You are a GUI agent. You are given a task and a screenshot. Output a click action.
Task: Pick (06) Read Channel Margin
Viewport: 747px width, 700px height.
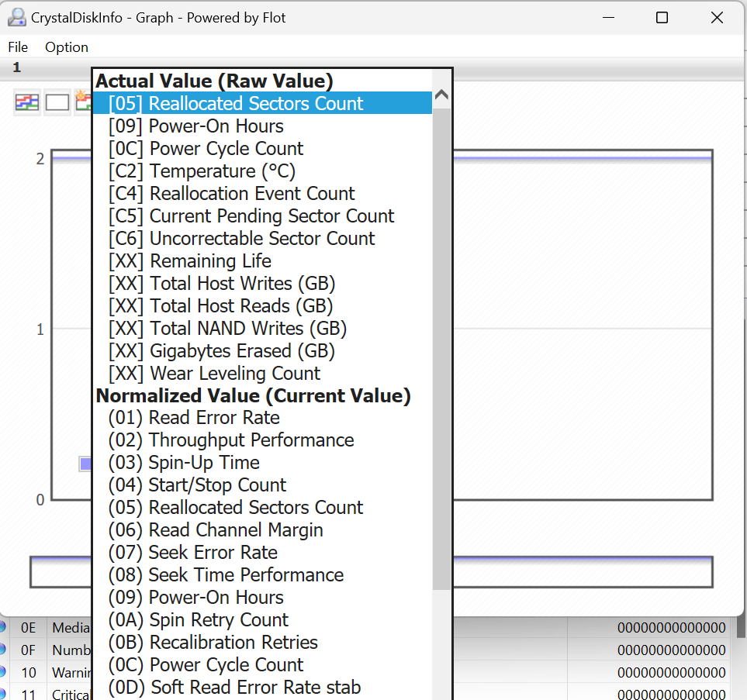[x=262, y=530]
